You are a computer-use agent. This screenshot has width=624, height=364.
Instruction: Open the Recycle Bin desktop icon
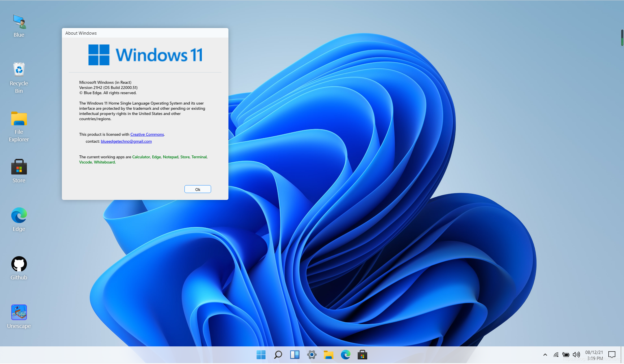[x=19, y=78]
